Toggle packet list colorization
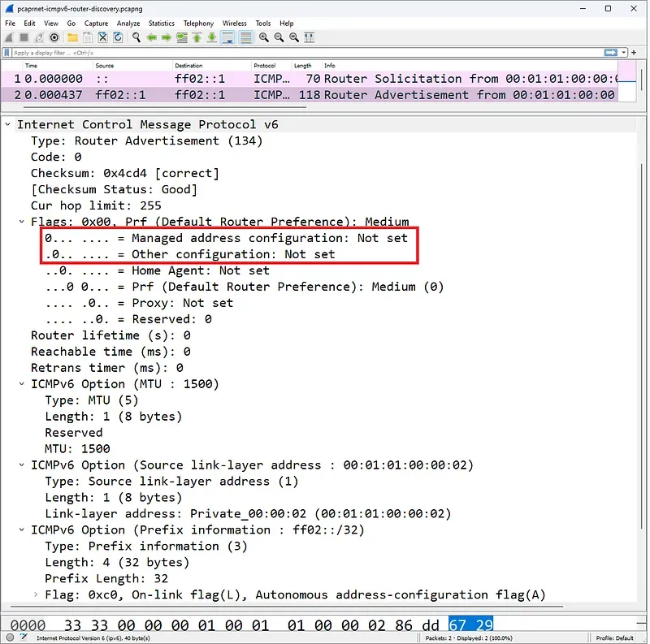Screen dimensions: 650x644 point(246,37)
